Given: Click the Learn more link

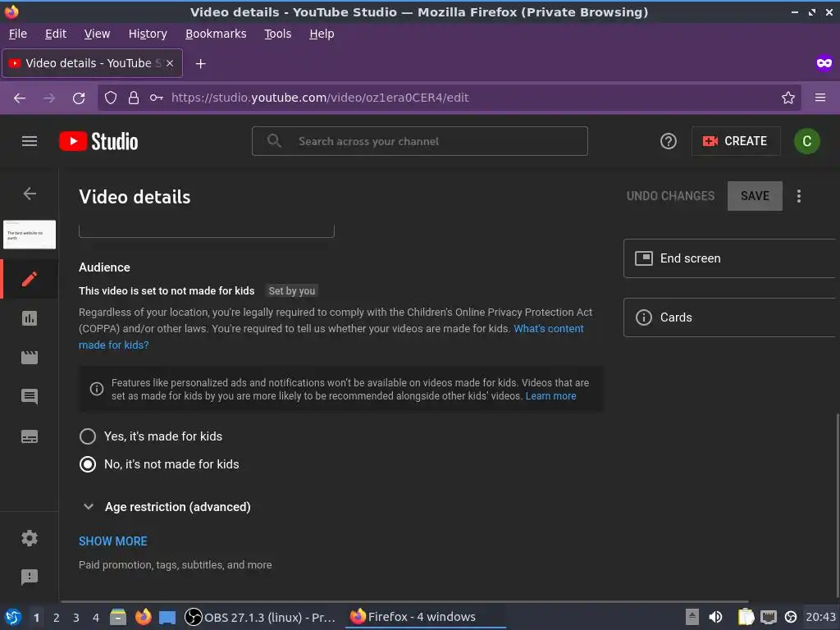Looking at the screenshot, I should coord(550,396).
